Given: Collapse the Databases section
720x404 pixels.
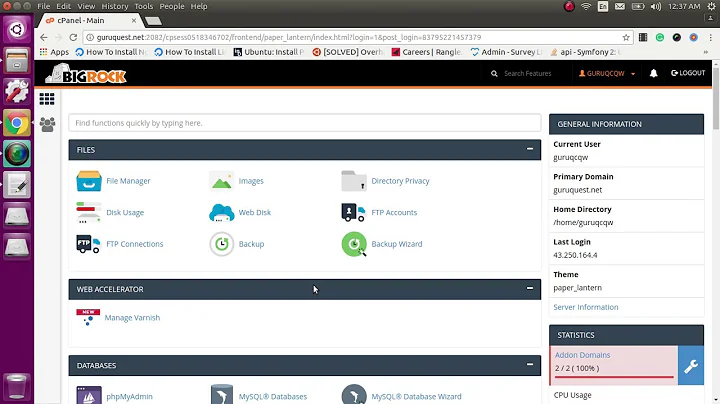Looking at the screenshot, I should click(x=530, y=365).
